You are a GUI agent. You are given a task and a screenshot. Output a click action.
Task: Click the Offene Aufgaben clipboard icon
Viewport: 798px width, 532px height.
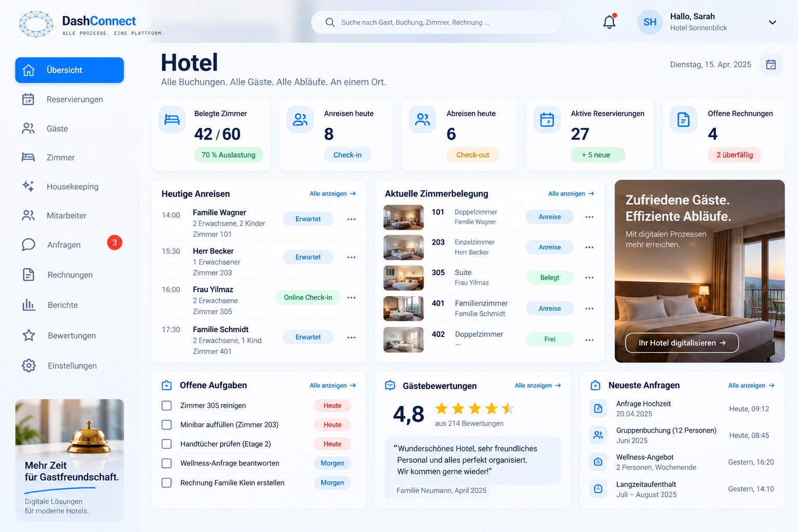click(x=167, y=385)
